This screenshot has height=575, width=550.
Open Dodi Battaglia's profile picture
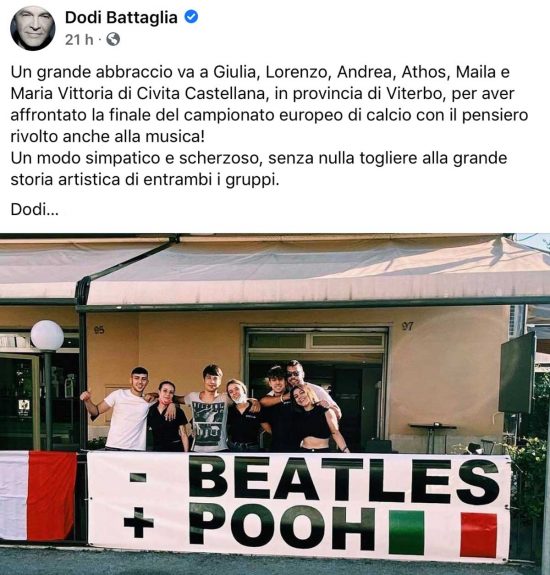click(x=33, y=28)
